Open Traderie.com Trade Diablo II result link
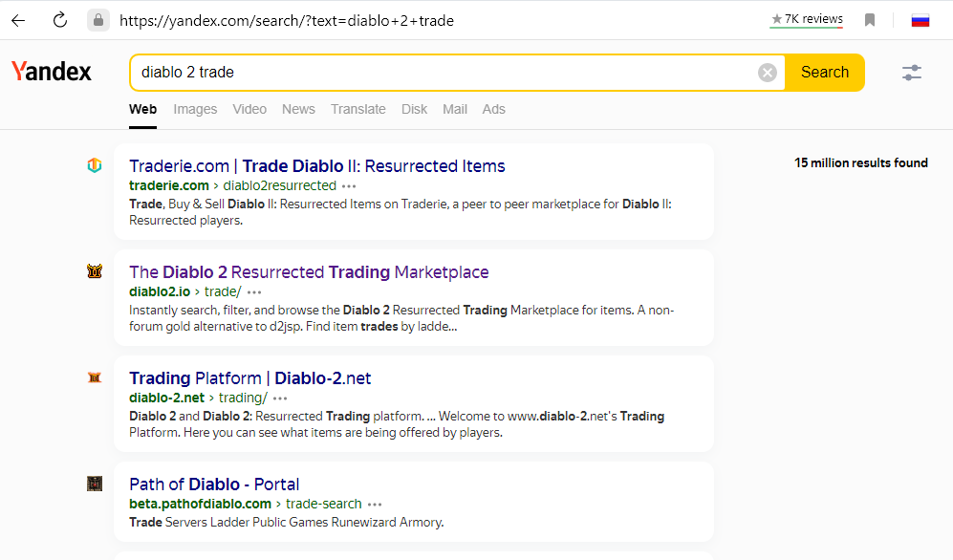Screen dimensions: 953x560 [x=316, y=166]
